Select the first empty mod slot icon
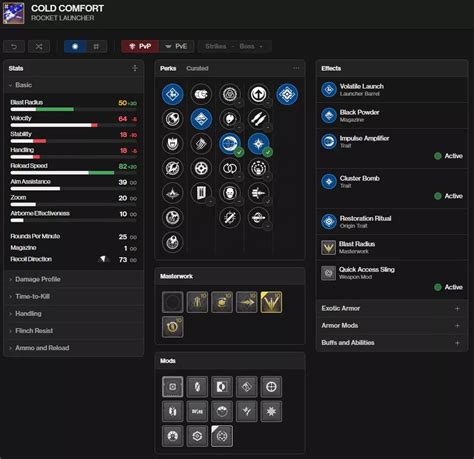 173,387
